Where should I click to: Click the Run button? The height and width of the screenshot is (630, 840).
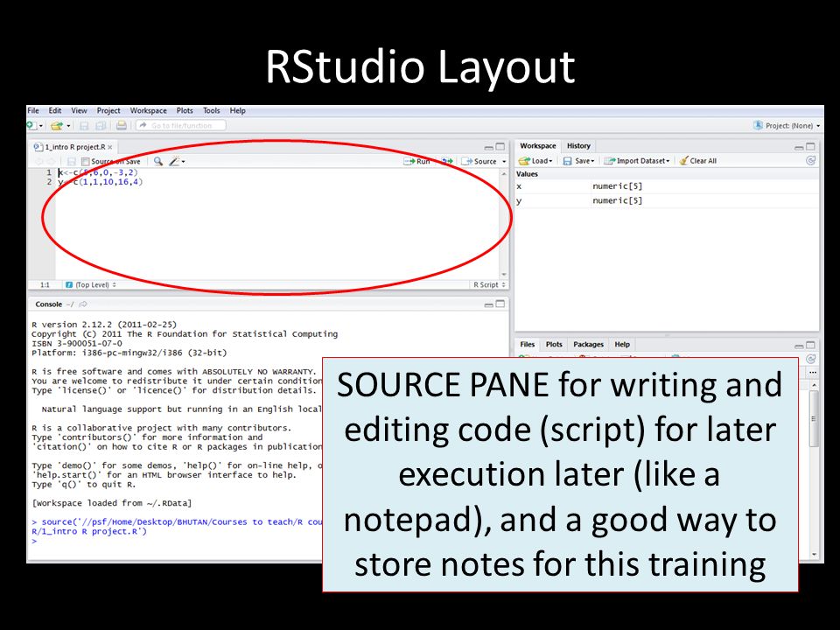tap(416, 161)
